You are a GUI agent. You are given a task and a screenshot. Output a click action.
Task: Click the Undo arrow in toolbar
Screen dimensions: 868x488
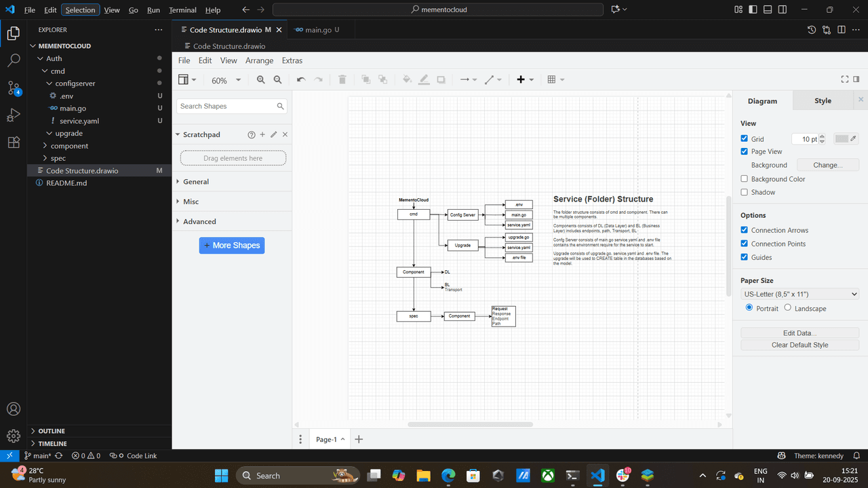coord(301,80)
